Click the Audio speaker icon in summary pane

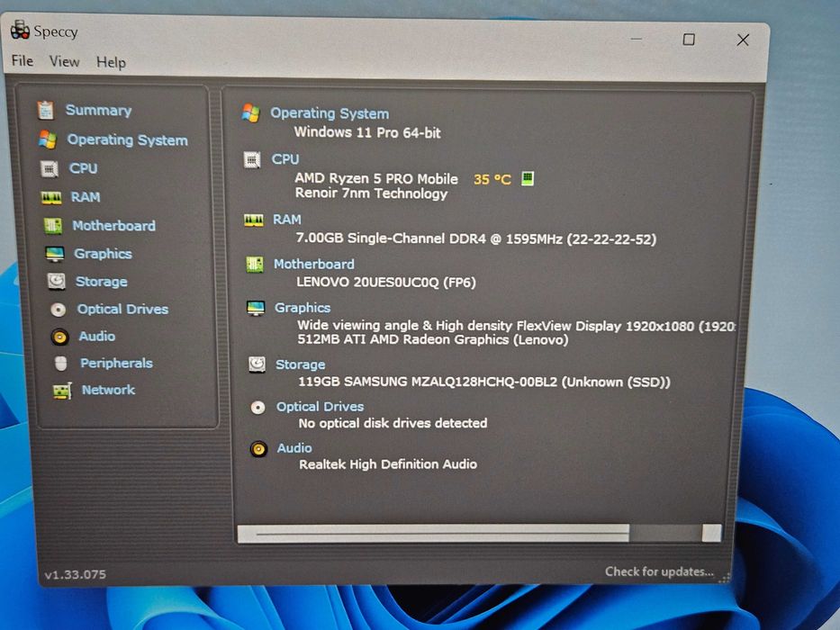point(258,449)
